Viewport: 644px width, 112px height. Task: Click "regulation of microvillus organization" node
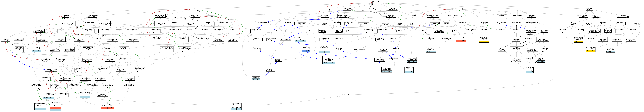click(x=530, y=60)
